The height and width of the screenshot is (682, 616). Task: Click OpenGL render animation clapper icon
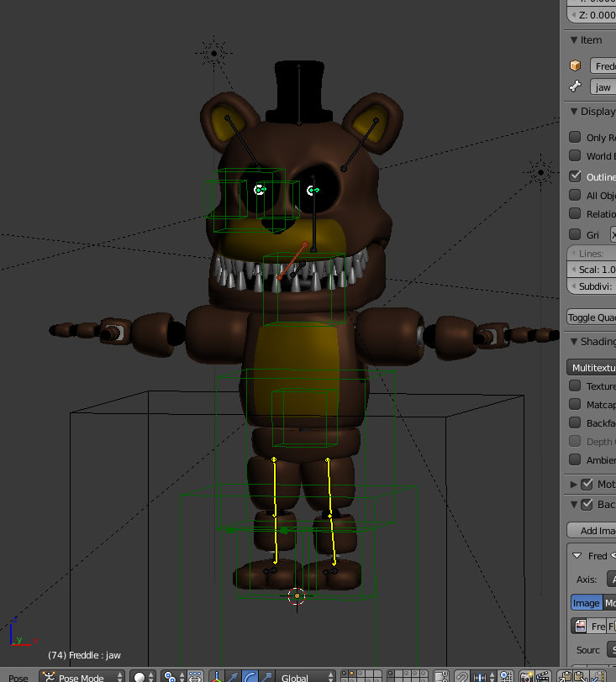[543, 677]
